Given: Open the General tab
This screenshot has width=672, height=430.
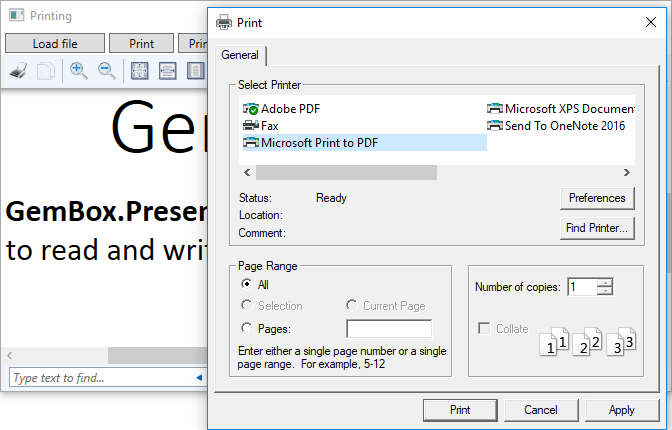Looking at the screenshot, I should pos(239,56).
